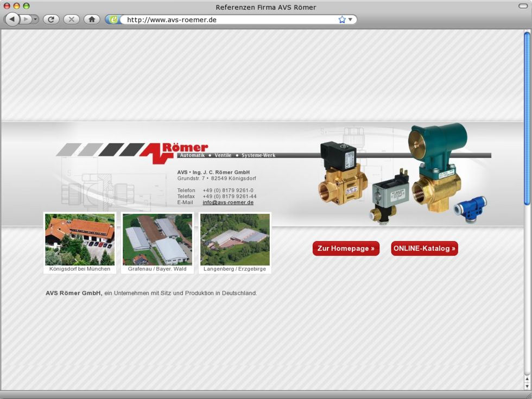Image resolution: width=532 pixels, height=399 pixels.
Task: Open the history dropdown next to Forward
Action: tap(35, 20)
